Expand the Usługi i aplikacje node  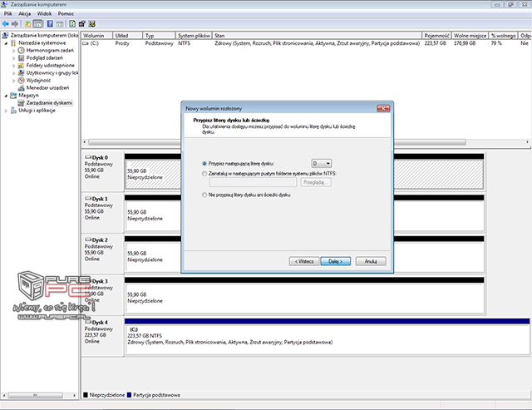[x=6, y=111]
